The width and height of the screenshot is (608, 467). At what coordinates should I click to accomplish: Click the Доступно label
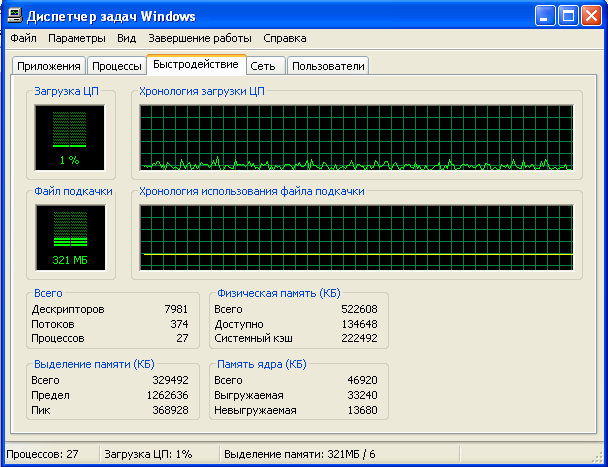pyautogui.click(x=239, y=324)
